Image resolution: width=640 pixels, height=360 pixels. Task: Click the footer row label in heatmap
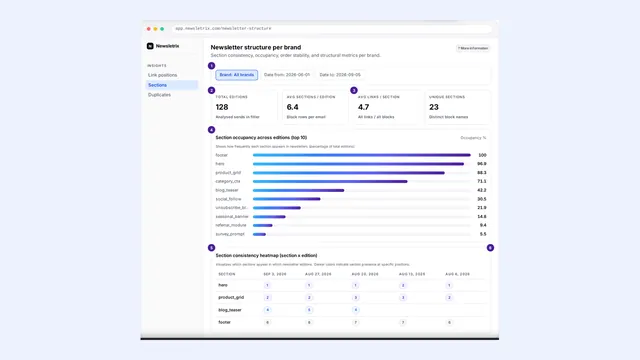point(224,322)
